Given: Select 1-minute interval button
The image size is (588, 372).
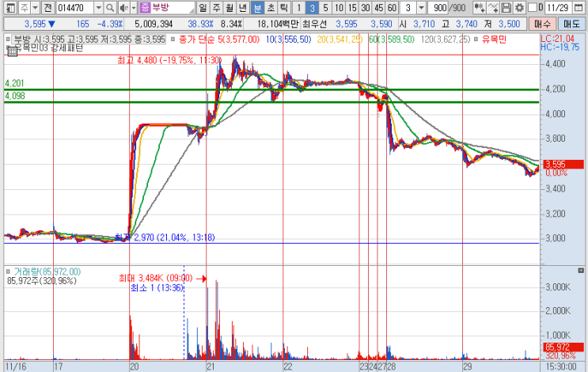Looking at the screenshot, I should tap(298, 7).
